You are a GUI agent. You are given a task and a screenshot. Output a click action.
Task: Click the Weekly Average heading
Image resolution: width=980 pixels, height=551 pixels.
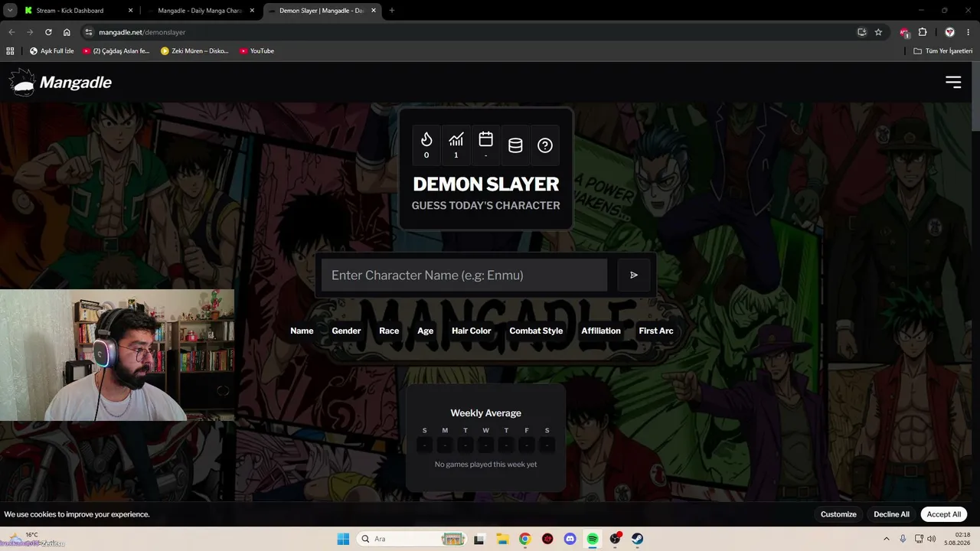coord(485,413)
